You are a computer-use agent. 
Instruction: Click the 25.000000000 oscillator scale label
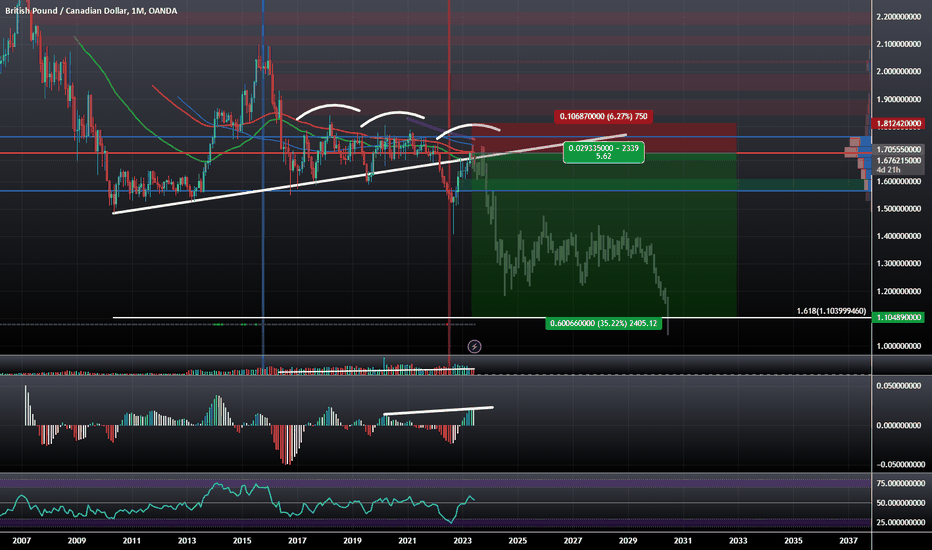(900, 523)
